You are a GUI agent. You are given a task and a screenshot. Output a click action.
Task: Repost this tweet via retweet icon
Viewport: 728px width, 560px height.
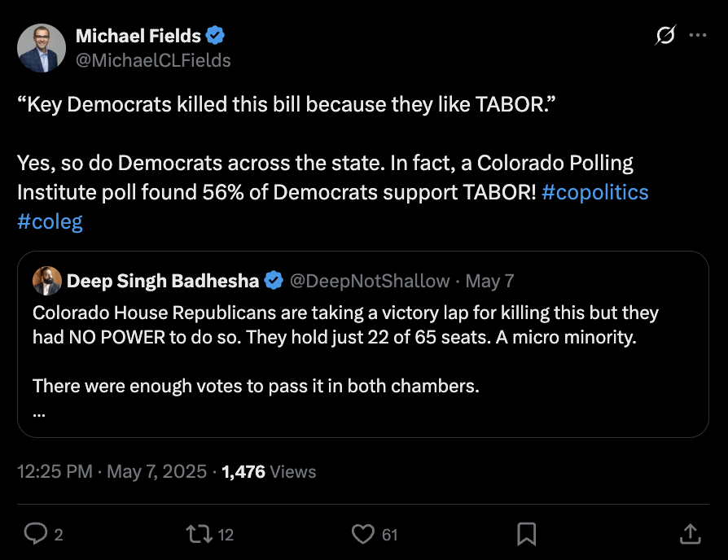(198, 534)
